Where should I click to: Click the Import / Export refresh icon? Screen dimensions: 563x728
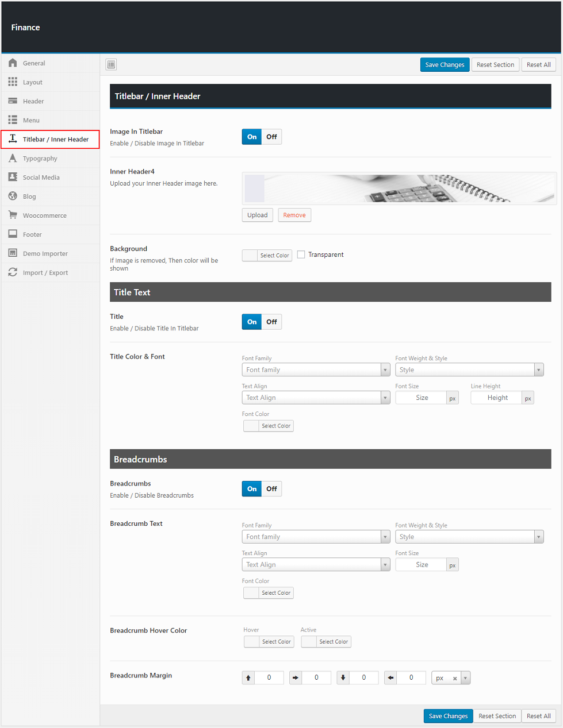click(13, 272)
